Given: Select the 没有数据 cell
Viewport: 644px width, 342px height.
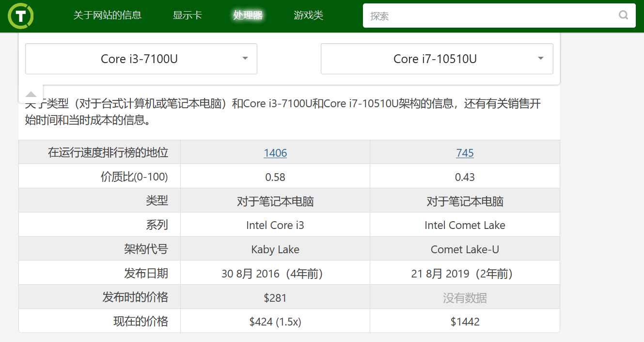Looking at the screenshot, I should [465, 298].
